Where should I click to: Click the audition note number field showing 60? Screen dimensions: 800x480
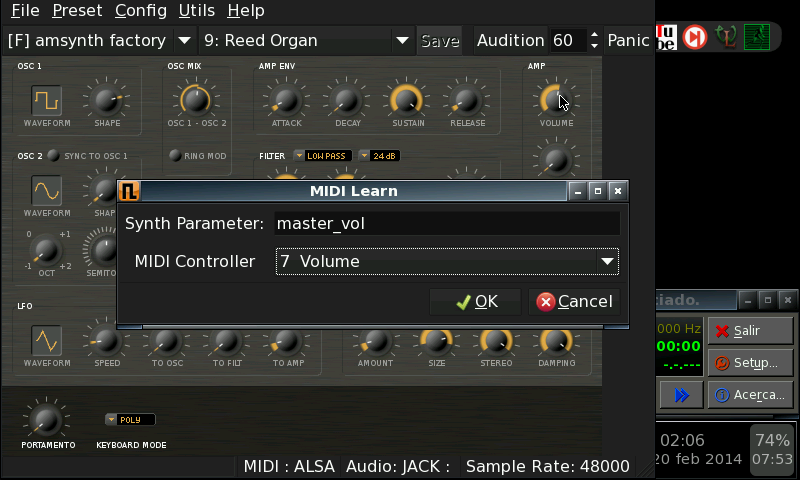click(568, 40)
